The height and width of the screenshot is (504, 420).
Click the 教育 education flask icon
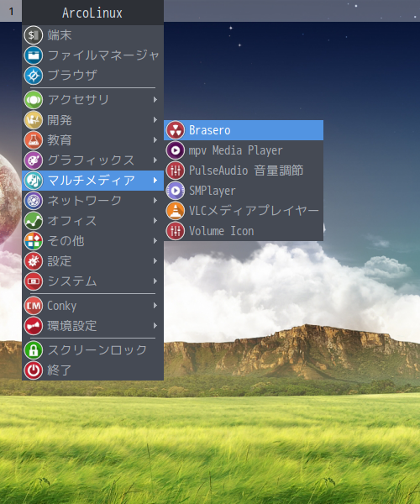click(34, 140)
